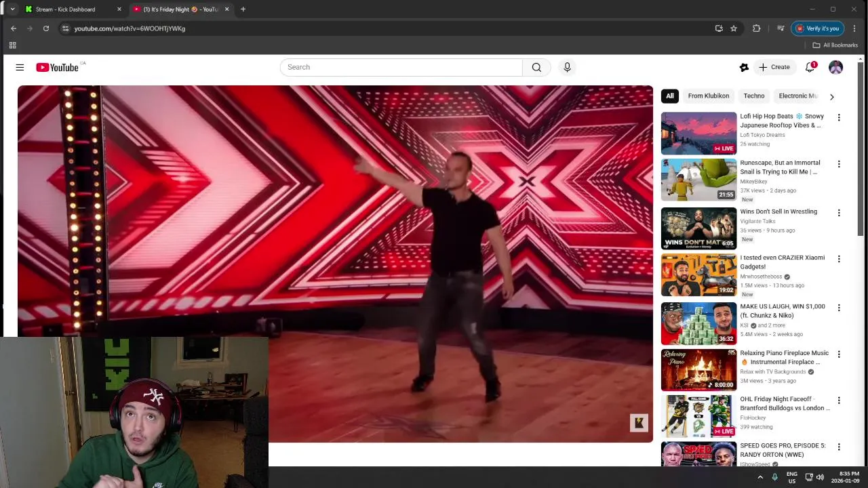Open the FloHockey channel link
Screen dimensions: 868x488
753,418
